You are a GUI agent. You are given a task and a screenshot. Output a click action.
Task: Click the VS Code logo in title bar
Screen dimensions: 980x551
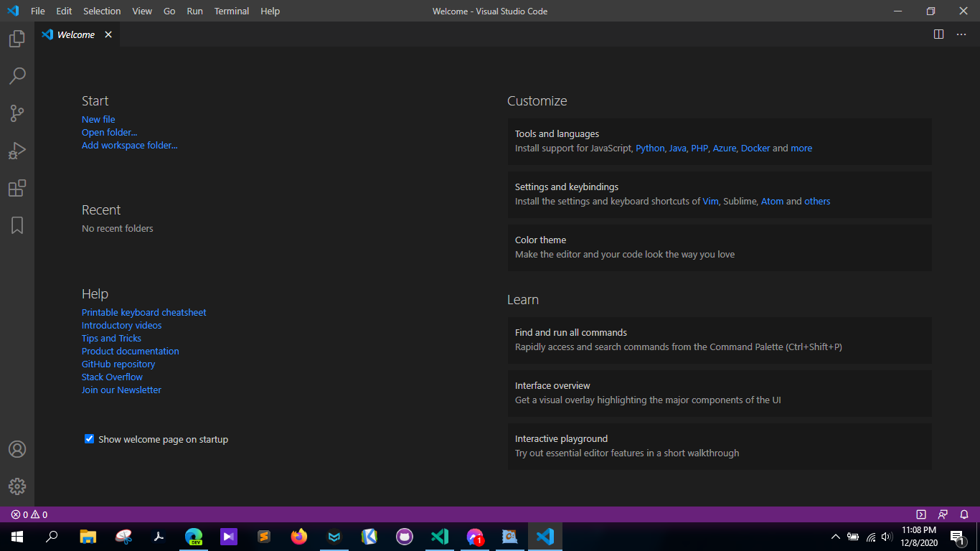coord(12,11)
